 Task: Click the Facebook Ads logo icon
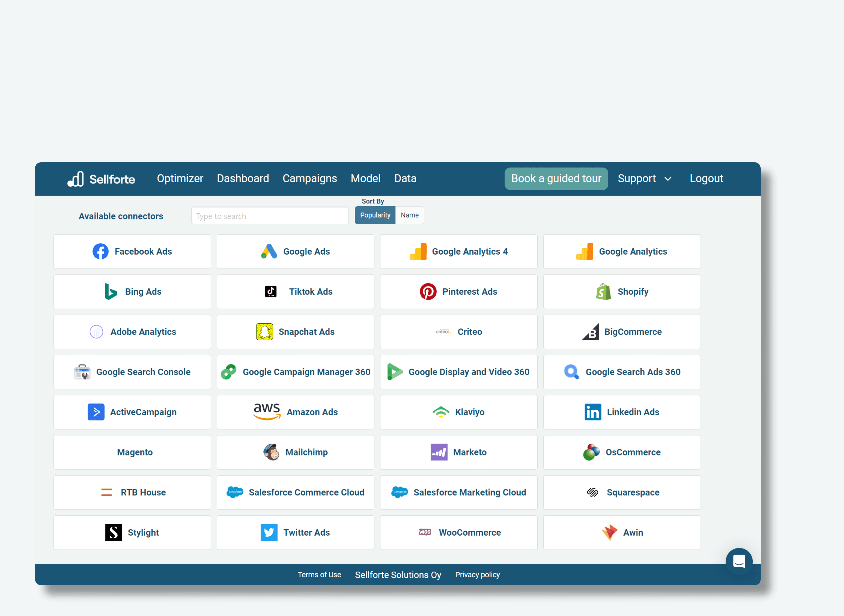[100, 251]
